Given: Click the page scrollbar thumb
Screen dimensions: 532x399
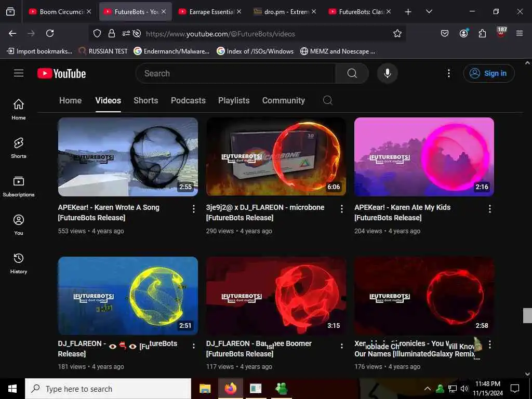Looking at the screenshot, I should 527,315.
